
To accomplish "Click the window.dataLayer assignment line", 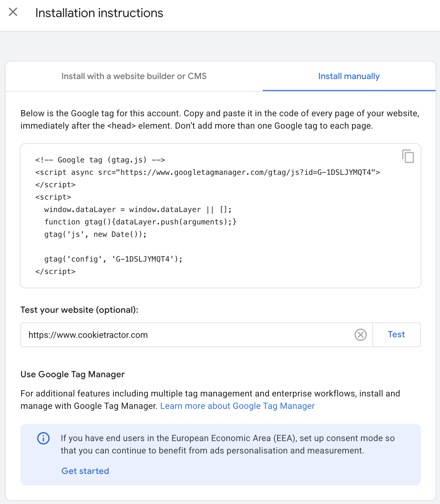I will [x=138, y=210].
